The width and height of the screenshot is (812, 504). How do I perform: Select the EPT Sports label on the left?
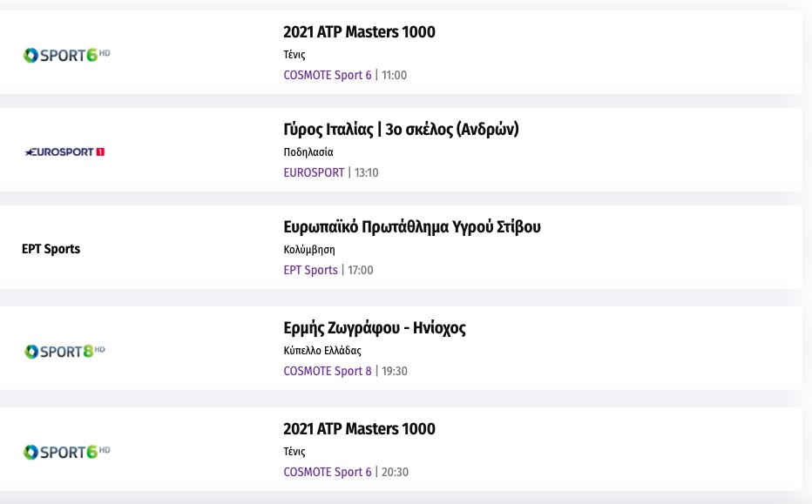point(51,249)
